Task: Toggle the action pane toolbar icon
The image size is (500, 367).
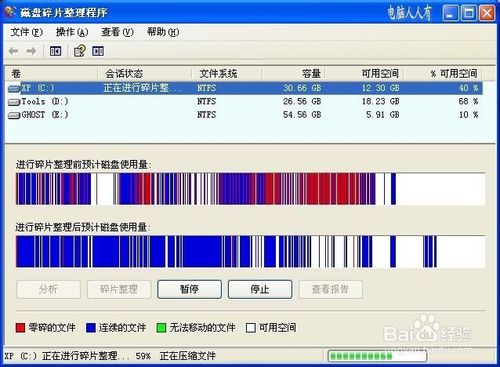Action: 98,51
